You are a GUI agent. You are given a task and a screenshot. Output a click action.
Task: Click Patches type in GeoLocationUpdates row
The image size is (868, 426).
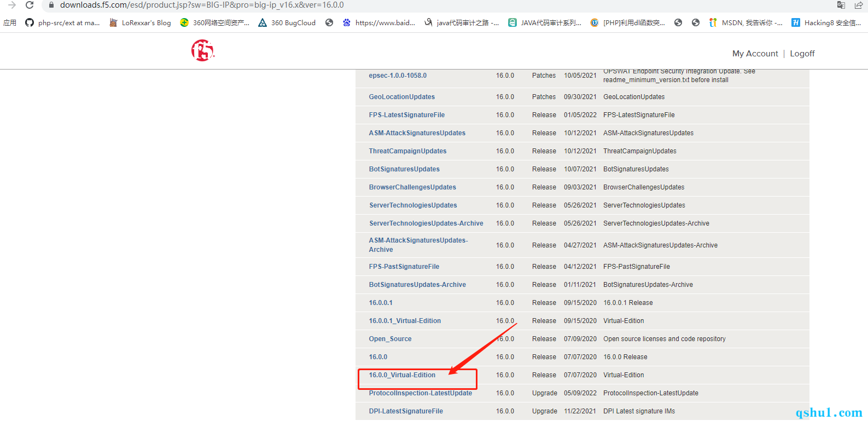point(544,97)
